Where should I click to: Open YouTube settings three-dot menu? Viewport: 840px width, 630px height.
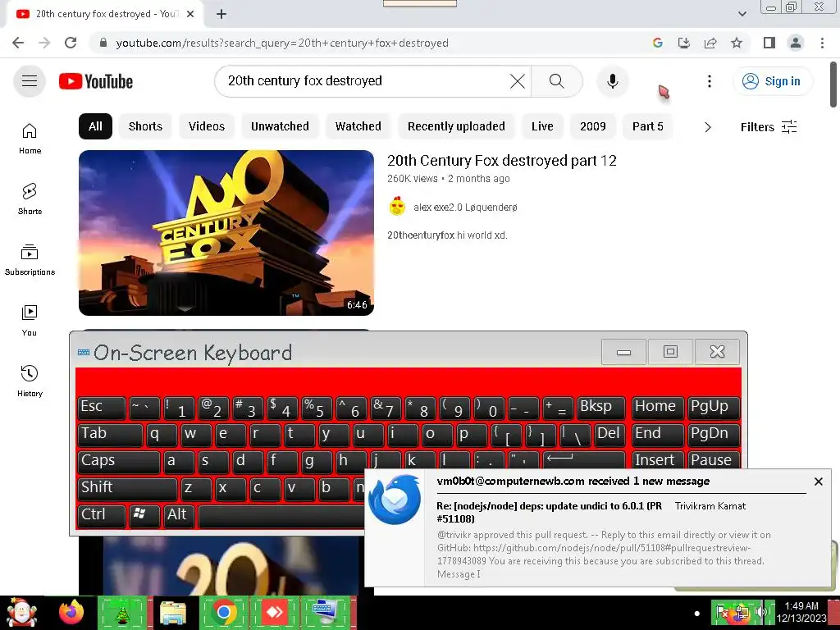coord(710,81)
